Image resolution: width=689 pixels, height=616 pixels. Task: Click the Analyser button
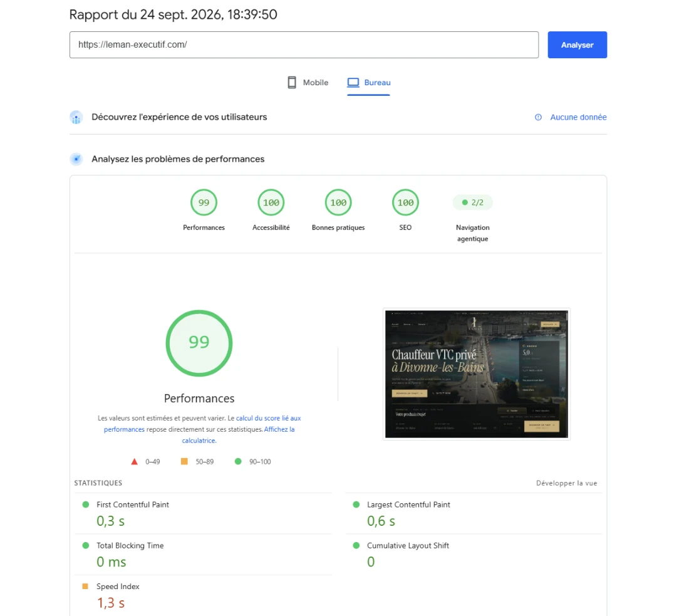[x=577, y=45]
